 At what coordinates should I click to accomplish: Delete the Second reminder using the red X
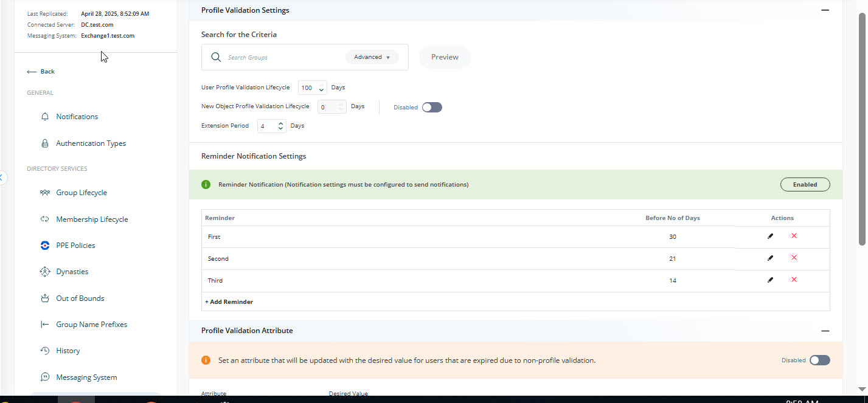(794, 258)
